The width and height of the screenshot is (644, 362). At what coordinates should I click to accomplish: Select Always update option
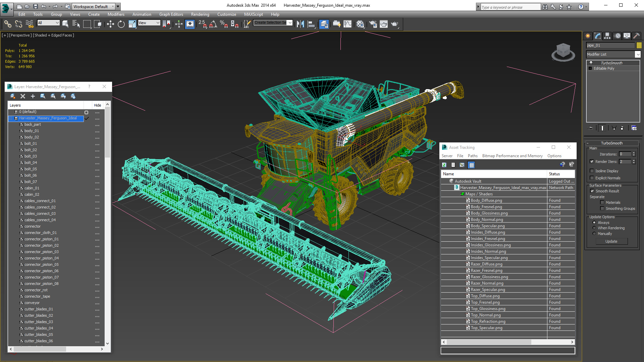[x=594, y=223]
